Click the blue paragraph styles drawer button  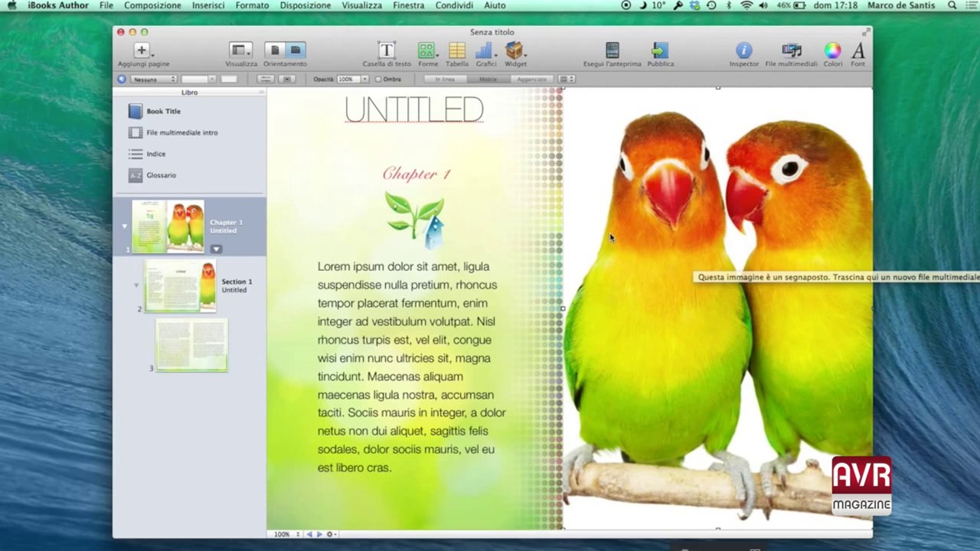(x=121, y=79)
